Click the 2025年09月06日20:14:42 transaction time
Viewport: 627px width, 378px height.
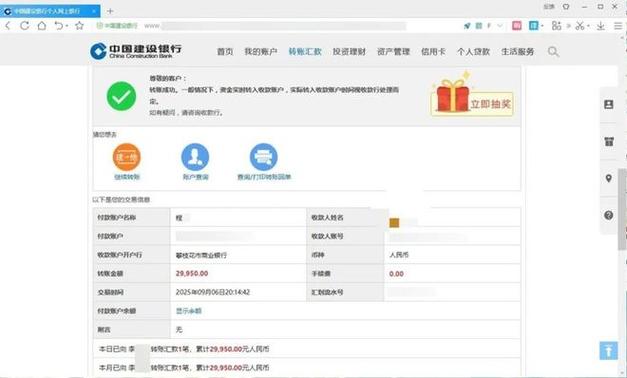click(213, 292)
